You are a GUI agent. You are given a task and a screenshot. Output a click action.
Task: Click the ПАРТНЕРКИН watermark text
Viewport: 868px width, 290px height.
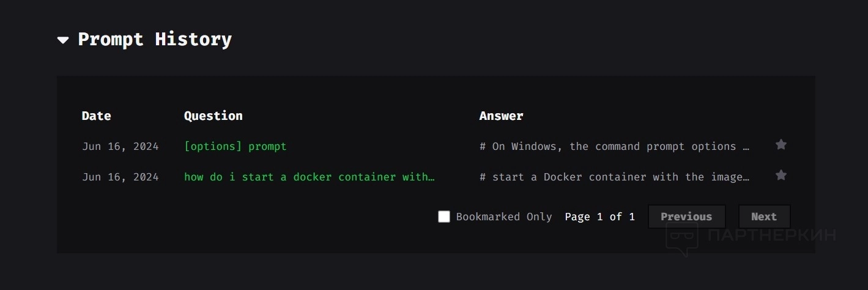pyautogui.click(x=771, y=234)
